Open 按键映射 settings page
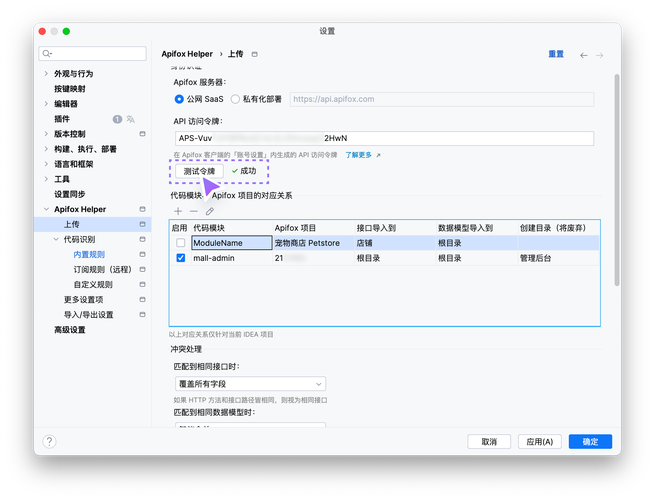 [70, 89]
